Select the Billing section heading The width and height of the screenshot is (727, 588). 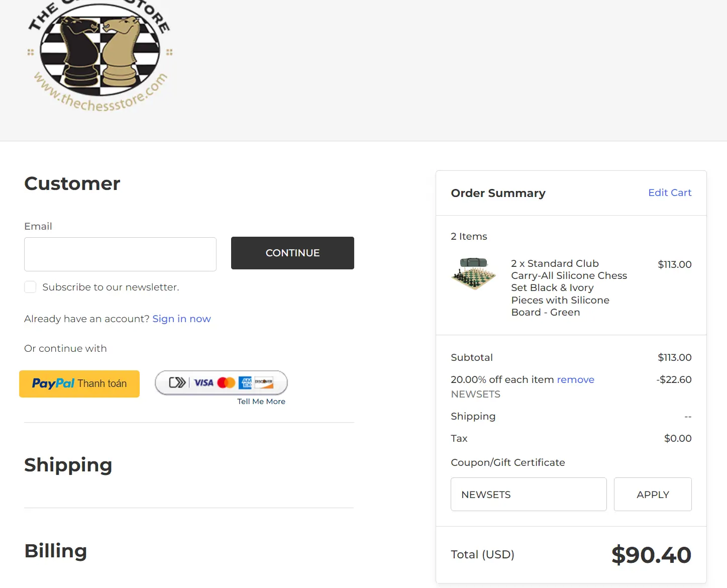coord(56,551)
